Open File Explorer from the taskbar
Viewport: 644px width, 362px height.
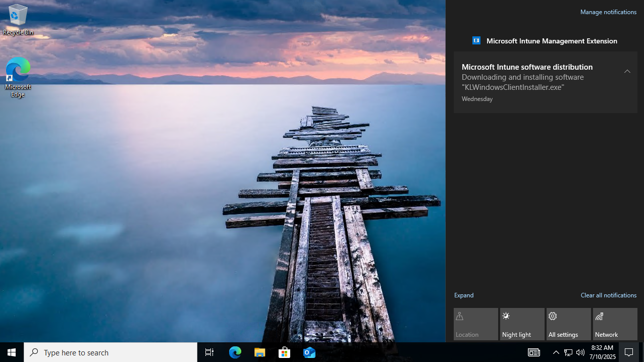[x=260, y=352]
